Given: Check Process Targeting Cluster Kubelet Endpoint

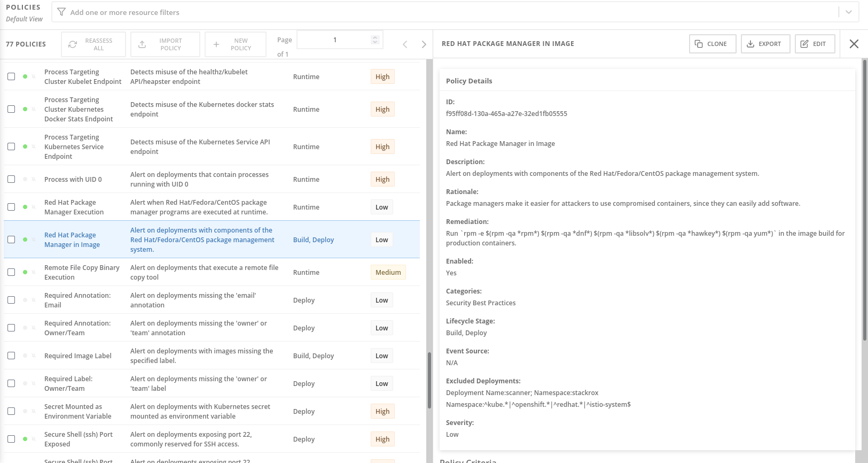Looking at the screenshot, I should point(11,76).
